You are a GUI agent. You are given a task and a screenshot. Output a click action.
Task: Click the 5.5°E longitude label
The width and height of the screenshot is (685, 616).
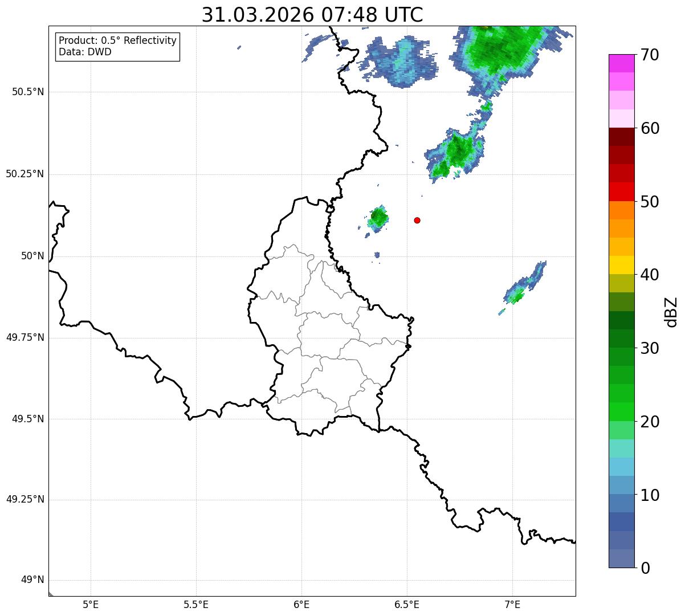click(196, 604)
